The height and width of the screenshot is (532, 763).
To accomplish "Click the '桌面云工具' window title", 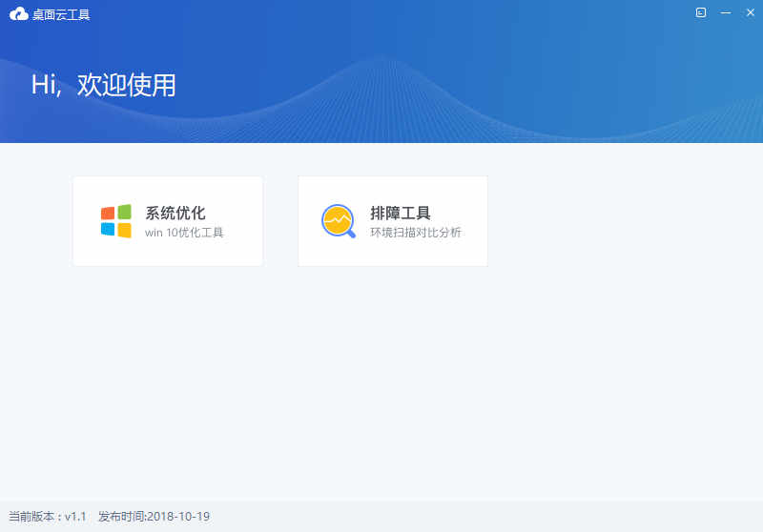I will click(61, 14).
